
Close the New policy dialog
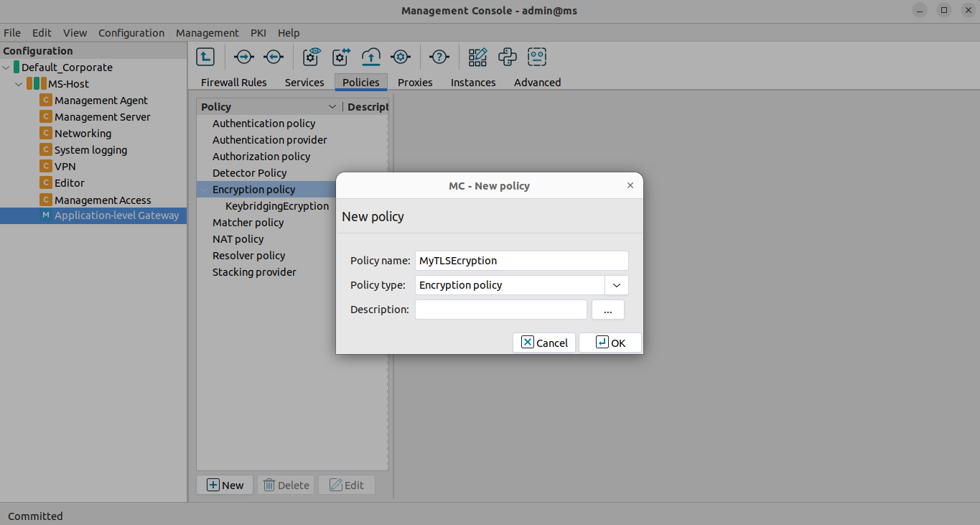(630, 185)
